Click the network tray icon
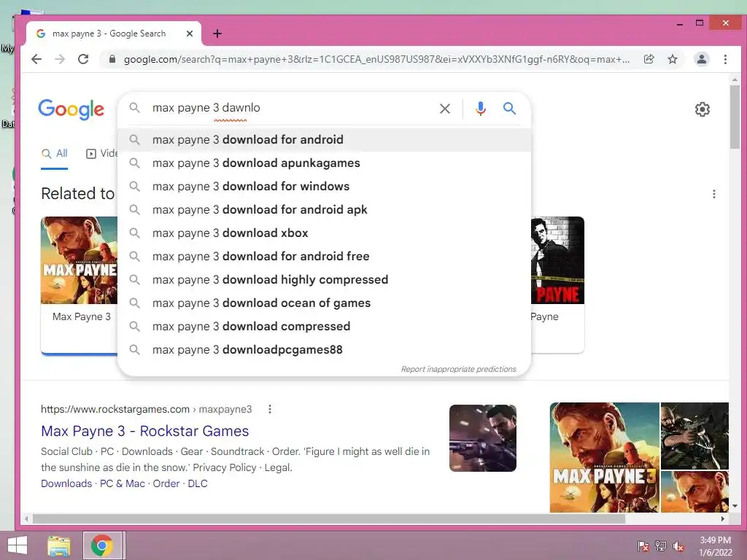 [661, 546]
